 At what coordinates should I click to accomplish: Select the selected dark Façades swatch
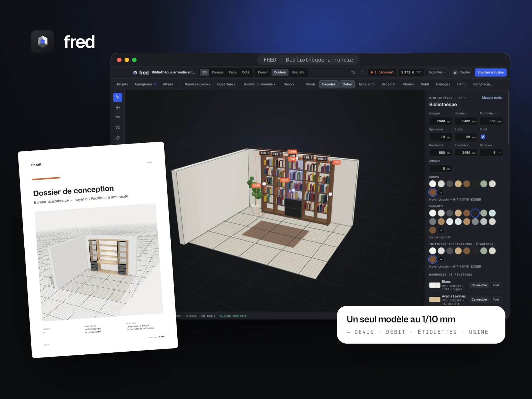tap(475, 213)
